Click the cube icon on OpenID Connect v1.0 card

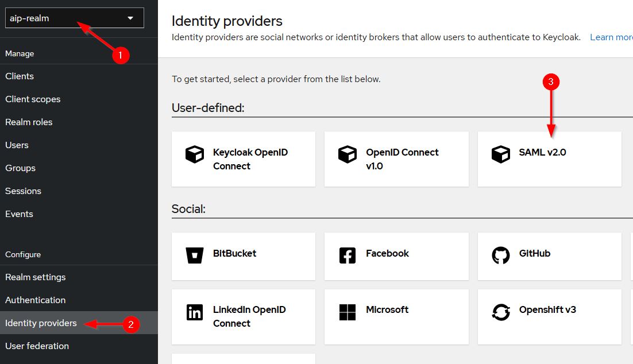(348, 154)
